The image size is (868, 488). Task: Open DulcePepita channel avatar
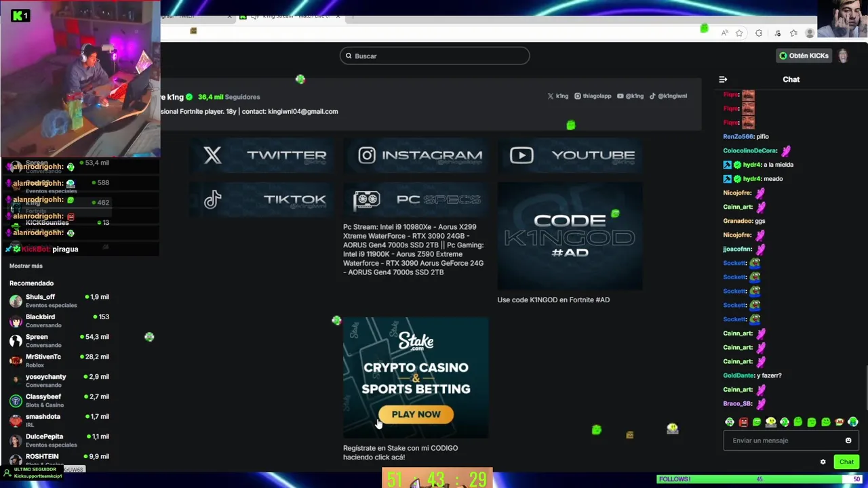point(16,441)
